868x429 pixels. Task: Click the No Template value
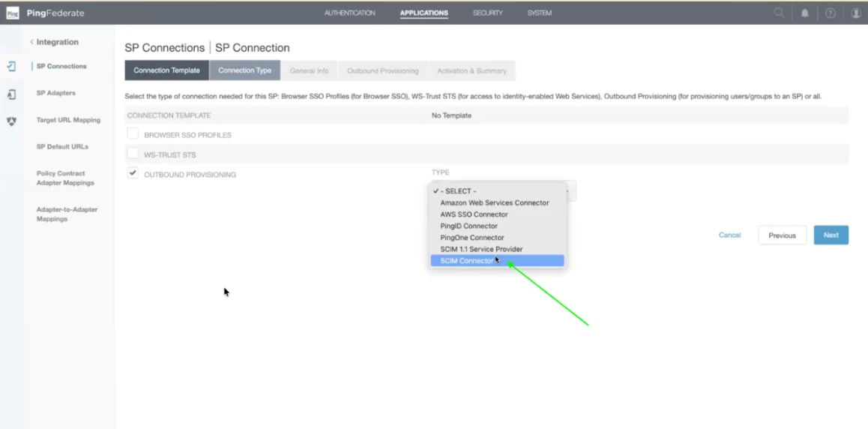point(451,115)
